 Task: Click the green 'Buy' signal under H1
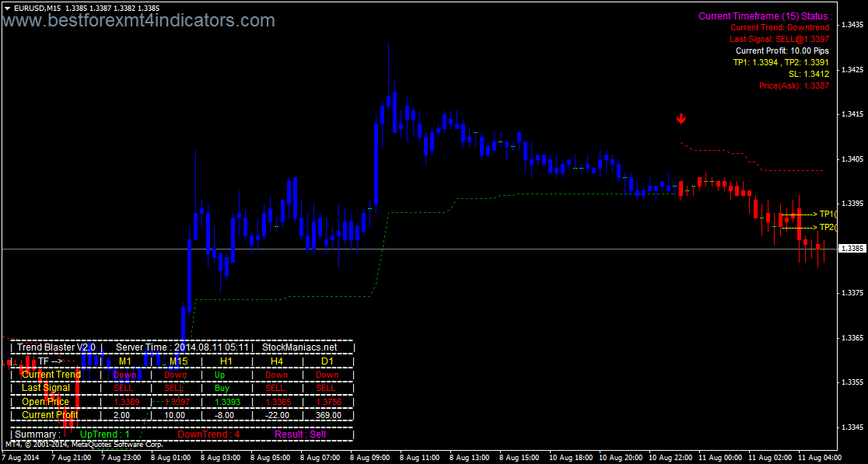click(x=222, y=389)
